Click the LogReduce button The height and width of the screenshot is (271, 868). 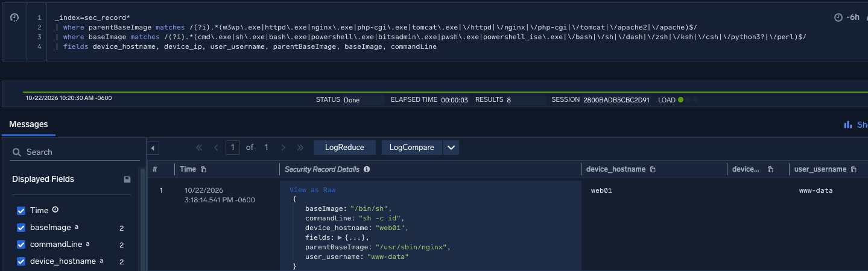[x=345, y=148]
